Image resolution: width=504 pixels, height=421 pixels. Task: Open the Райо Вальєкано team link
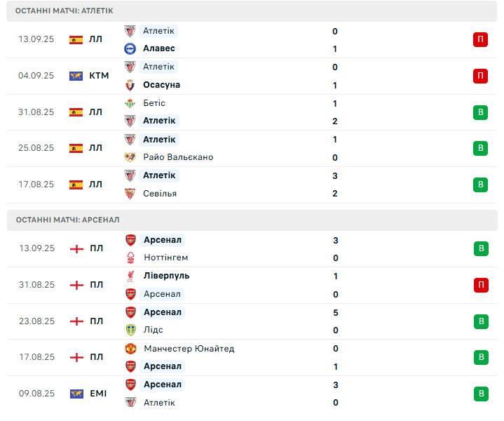coord(178,157)
